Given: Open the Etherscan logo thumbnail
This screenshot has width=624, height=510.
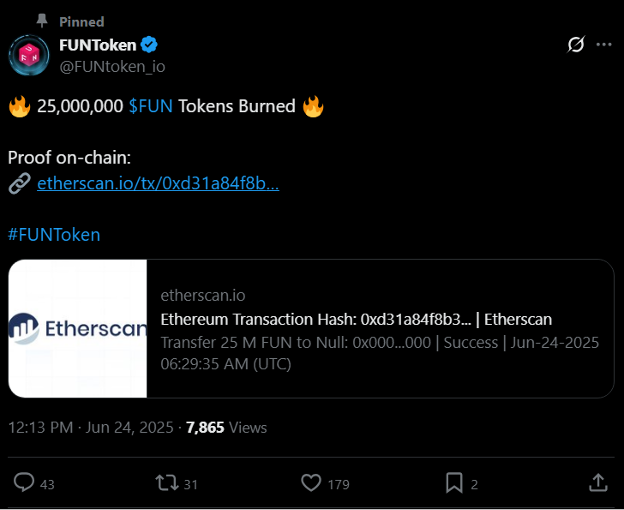Looking at the screenshot, I should coord(78,329).
